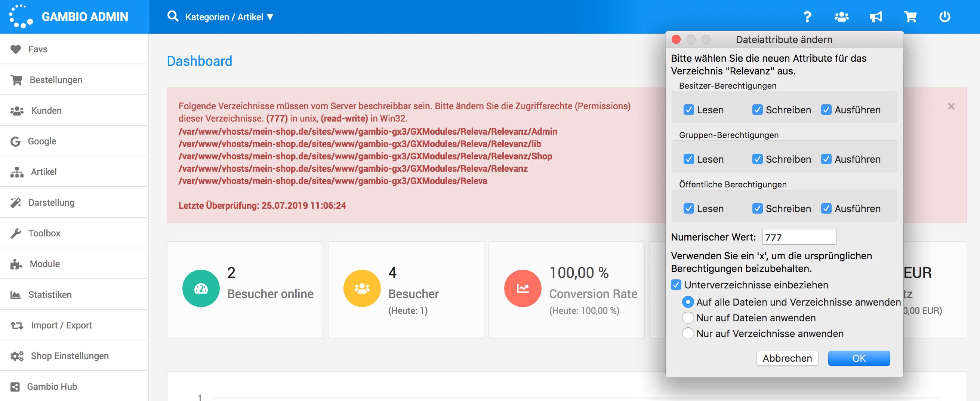Click the Numerischer Wert input field
The height and width of the screenshot is (401, 980).
(x=799, y=237)
